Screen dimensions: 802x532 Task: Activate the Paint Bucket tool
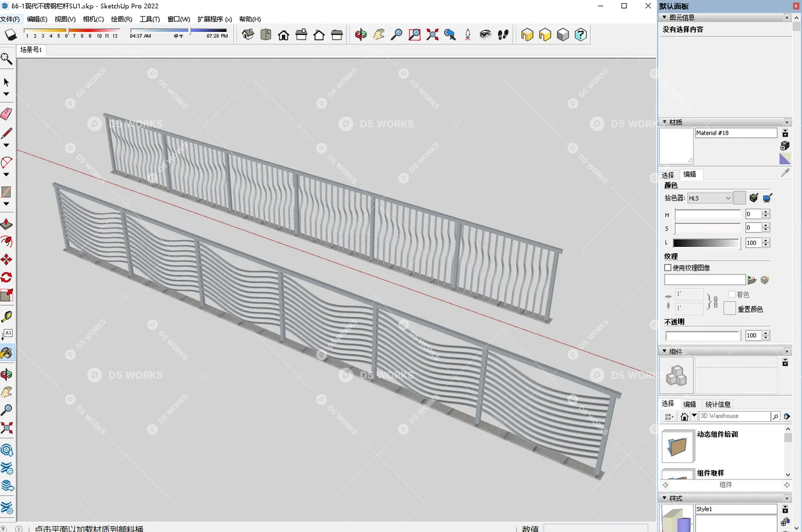click(x=7, y=353)
